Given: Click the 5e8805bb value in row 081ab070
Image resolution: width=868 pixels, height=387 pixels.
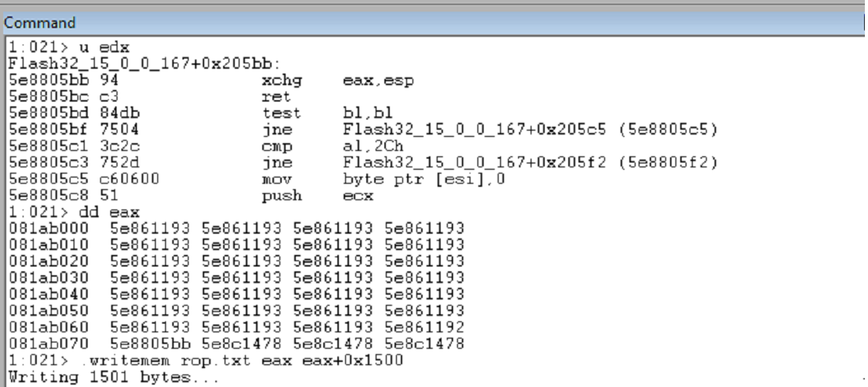Looking at the screenshot, I should click(x=149, y=344).
